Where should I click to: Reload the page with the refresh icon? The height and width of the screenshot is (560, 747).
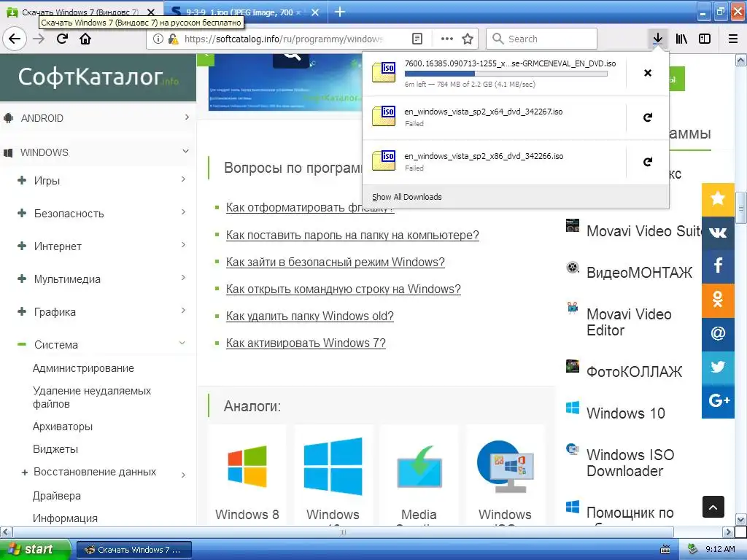[x=62, y=39]
